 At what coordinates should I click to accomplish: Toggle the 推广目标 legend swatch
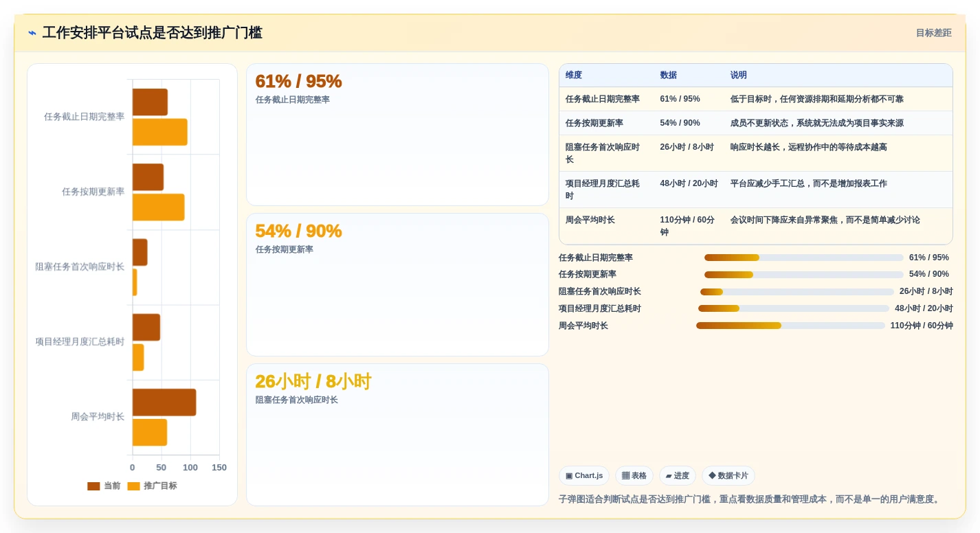(x=133, y=486)
